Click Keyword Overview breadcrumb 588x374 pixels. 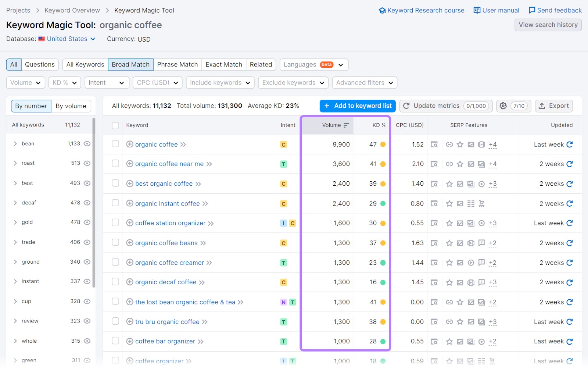(x=72, y=10)
